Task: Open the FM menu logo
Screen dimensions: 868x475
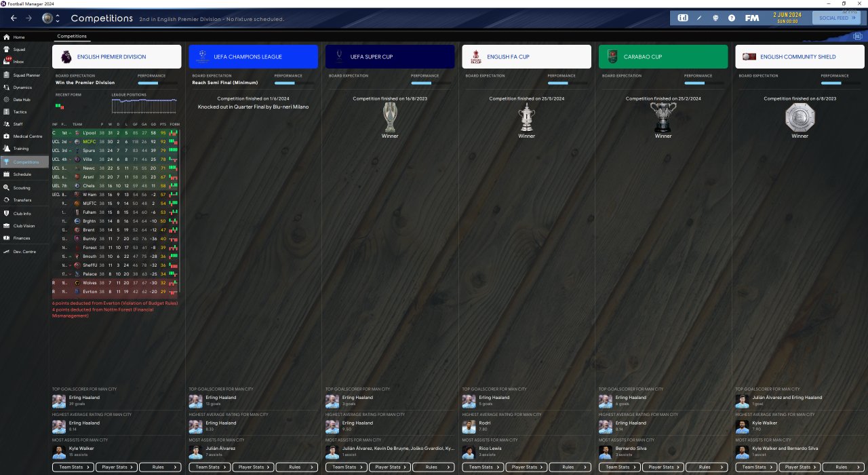Action: 752,18
